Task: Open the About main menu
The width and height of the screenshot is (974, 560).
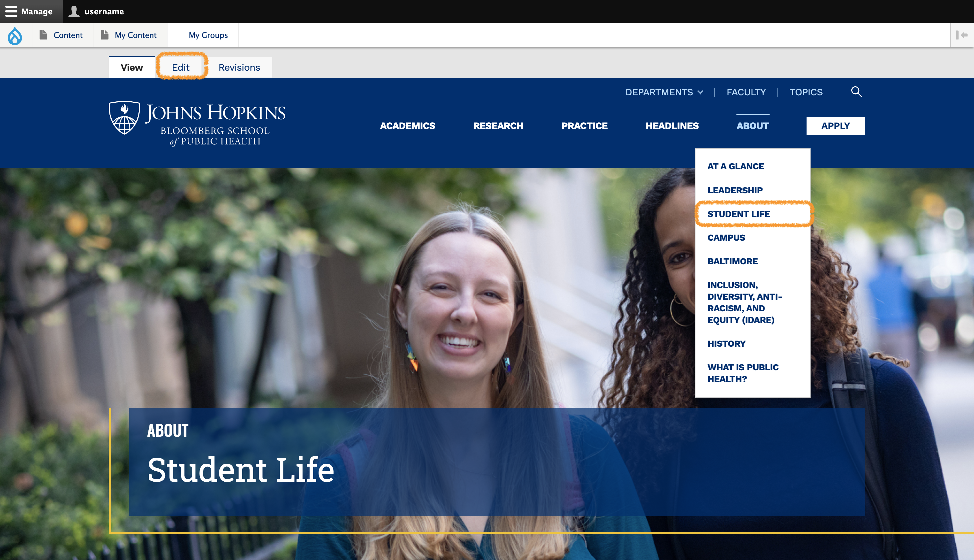Action: (x=752, y=126)
